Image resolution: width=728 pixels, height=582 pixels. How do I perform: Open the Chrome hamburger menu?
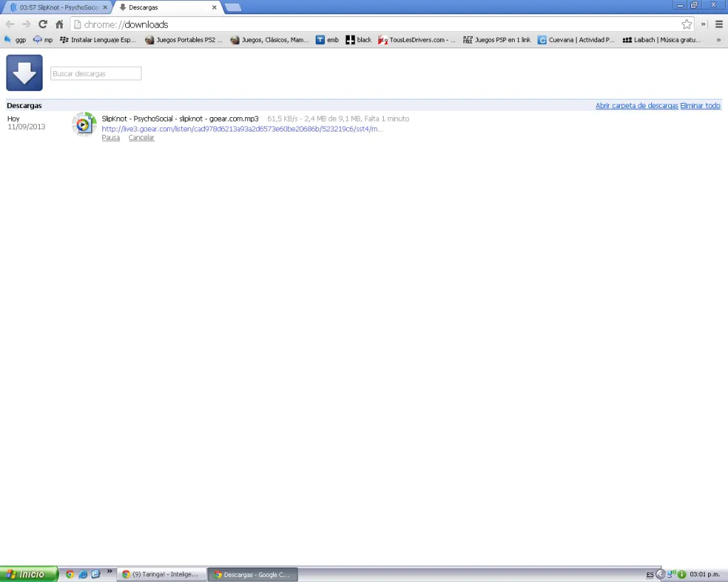[x=719, y=24]
